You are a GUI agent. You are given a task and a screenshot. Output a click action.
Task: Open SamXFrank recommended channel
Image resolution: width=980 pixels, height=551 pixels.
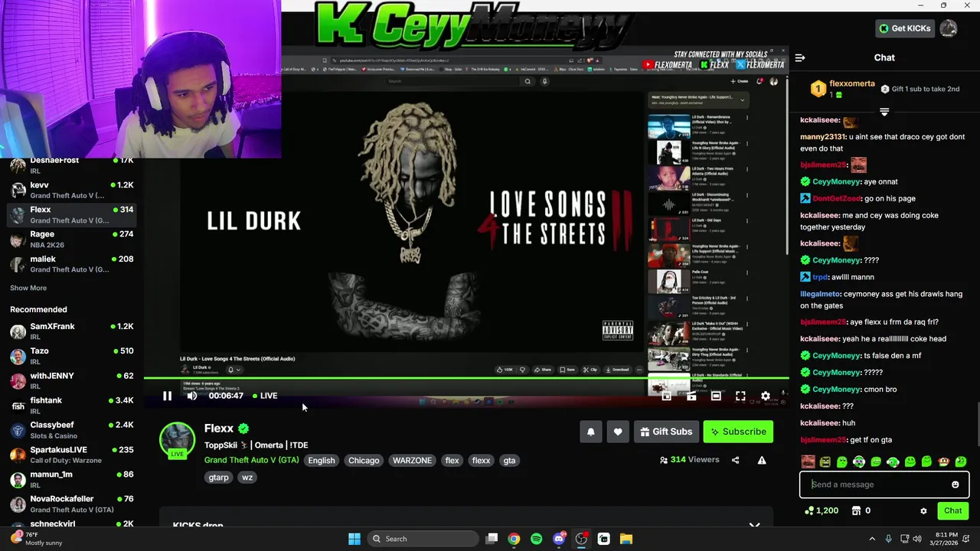pyautogui.click(x=72, y=331)
